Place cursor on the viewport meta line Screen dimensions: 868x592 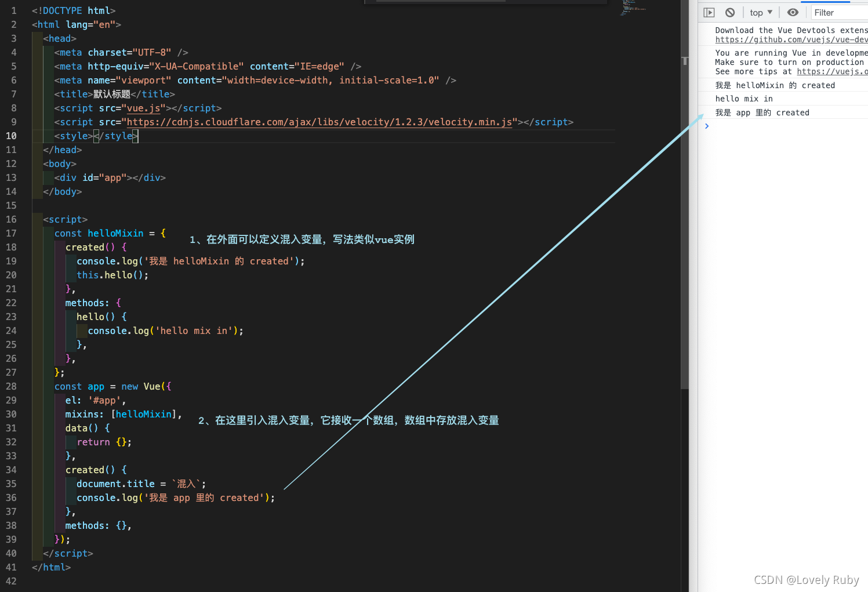coord(255,80)
